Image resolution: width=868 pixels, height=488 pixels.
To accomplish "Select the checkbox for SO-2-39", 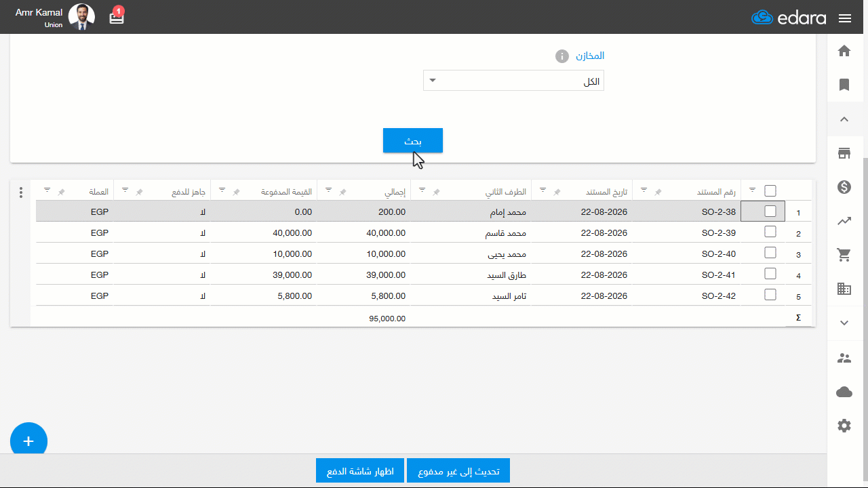I will [770, 232].
